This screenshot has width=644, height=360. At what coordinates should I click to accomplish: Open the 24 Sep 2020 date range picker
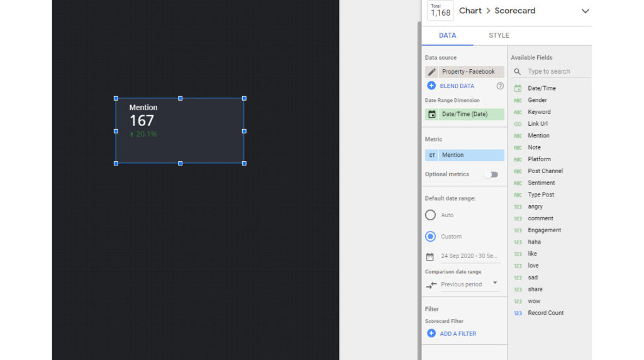tap(469, 256)
